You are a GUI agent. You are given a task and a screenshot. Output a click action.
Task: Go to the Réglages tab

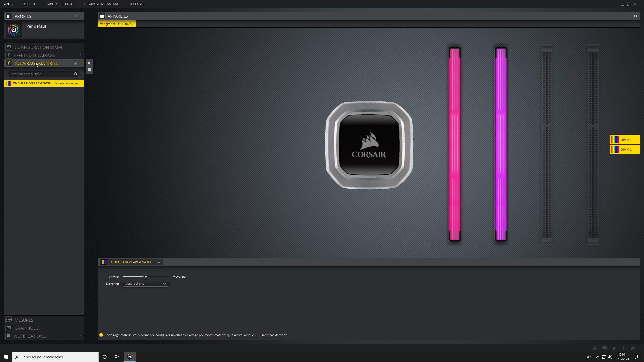pos(137,4)
